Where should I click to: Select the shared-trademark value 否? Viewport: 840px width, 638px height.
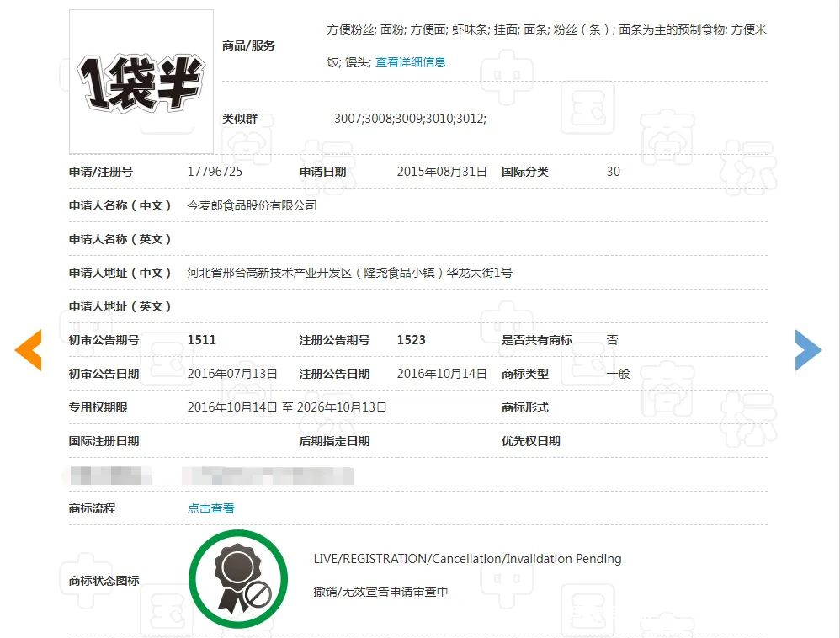612,340
